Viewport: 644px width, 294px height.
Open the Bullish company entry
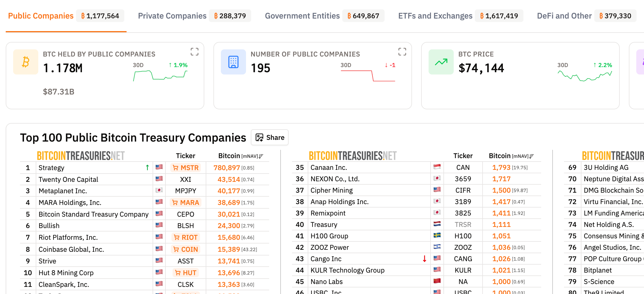pos(49,226)
